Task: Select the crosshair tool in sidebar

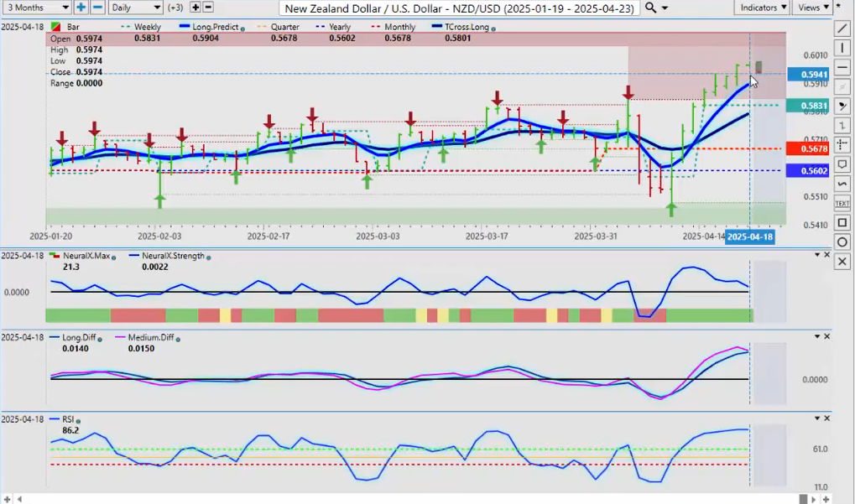Action: [x=842, y=146]
